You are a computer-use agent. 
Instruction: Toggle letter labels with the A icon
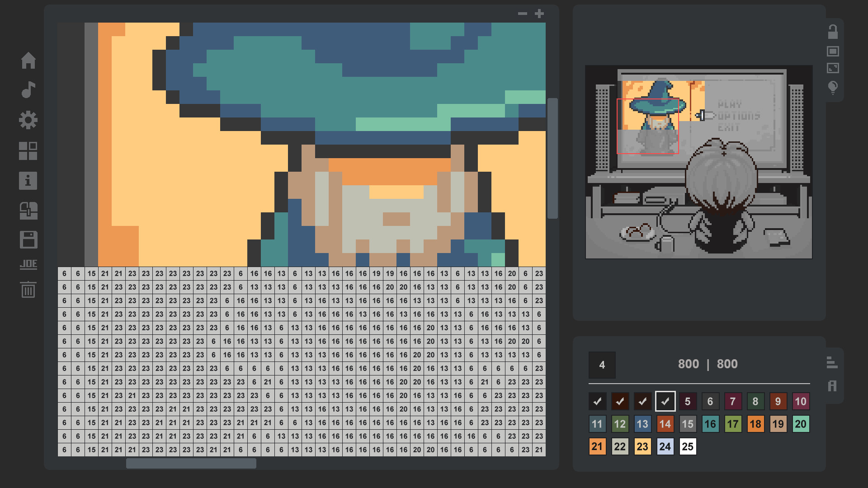[832, 386]
